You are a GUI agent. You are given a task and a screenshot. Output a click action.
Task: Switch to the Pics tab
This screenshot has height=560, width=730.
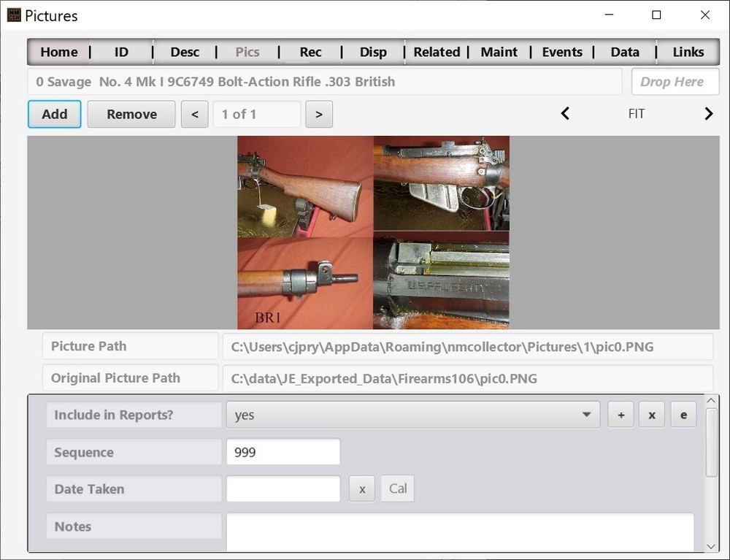pos(247,52)
